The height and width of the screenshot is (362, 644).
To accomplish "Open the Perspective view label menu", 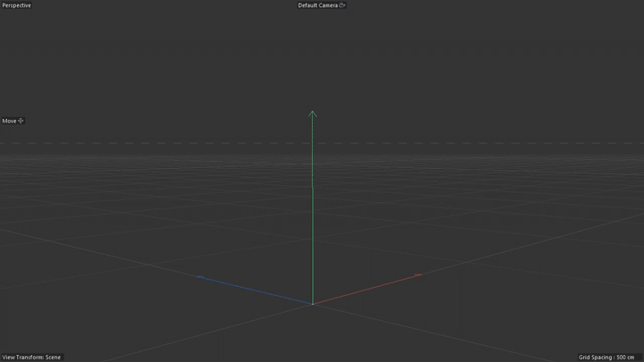I will point(16,5).
